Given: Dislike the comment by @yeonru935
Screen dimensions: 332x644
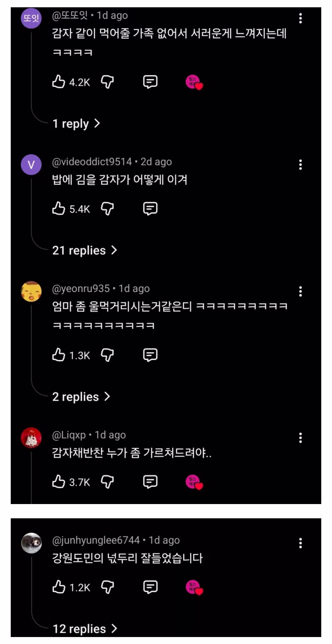Looking at the screenshot, I should [x=107, y=355].
